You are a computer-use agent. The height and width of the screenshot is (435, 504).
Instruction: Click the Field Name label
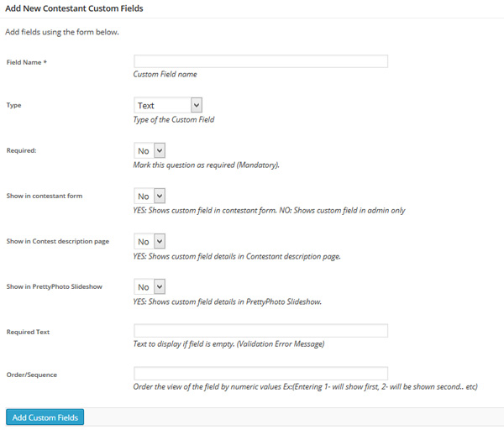click(27, 62)
